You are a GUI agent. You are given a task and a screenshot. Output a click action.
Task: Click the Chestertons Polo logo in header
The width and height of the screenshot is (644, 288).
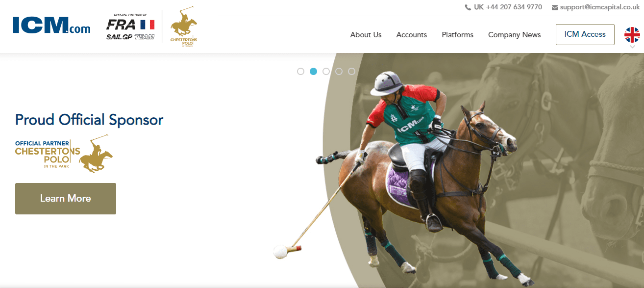(183, 27)
